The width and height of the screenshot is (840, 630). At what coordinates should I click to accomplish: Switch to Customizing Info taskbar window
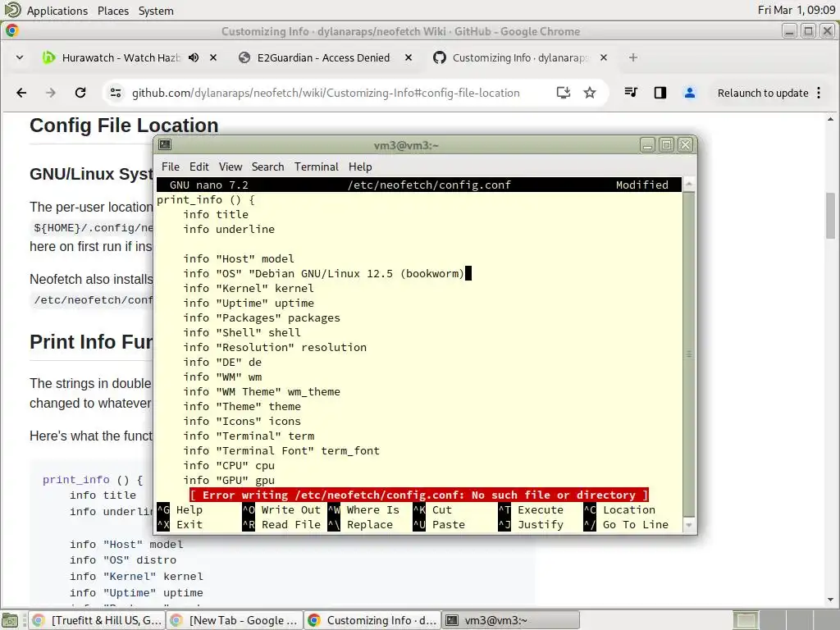373,620
